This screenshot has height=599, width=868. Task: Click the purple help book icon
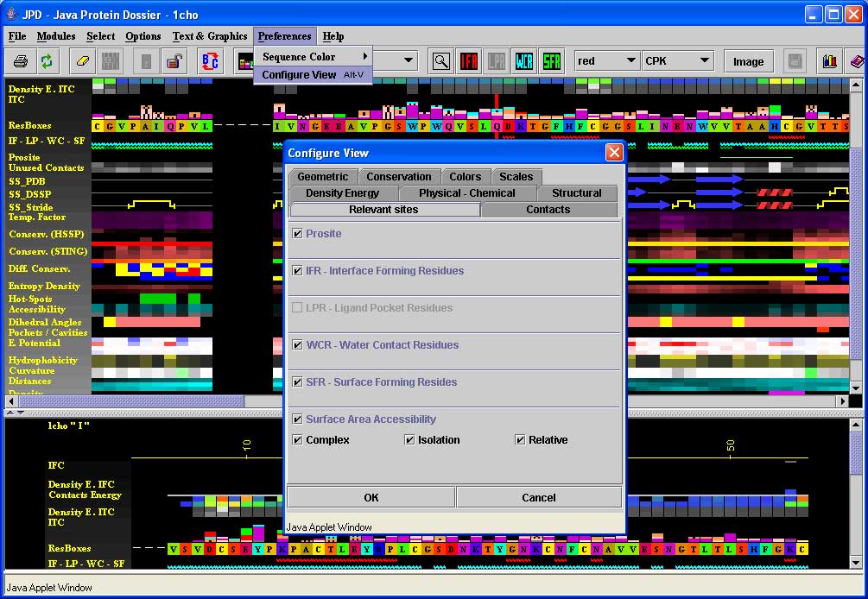857,61
